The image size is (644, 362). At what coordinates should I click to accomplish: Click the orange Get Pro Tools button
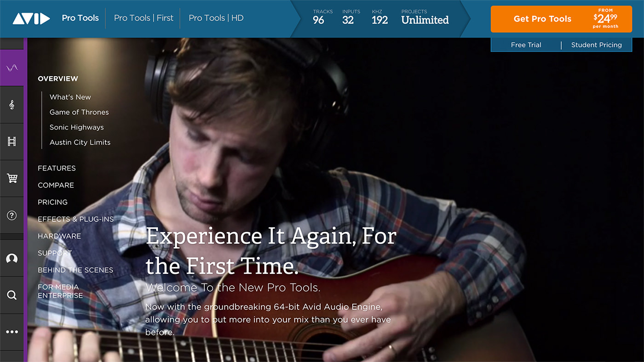coord(561,19)
